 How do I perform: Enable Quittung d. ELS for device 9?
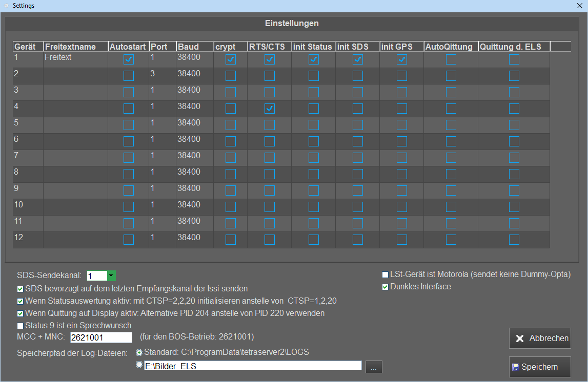(514, 190)
